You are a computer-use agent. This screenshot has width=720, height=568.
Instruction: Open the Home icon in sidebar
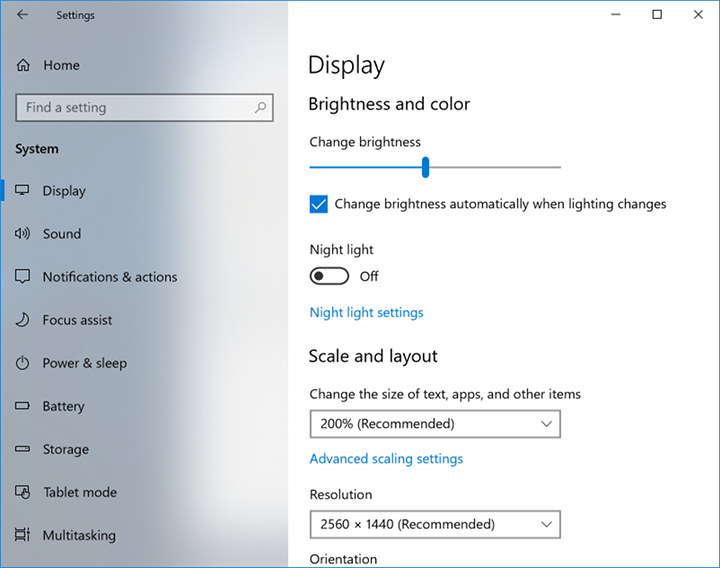pos(23,65)
